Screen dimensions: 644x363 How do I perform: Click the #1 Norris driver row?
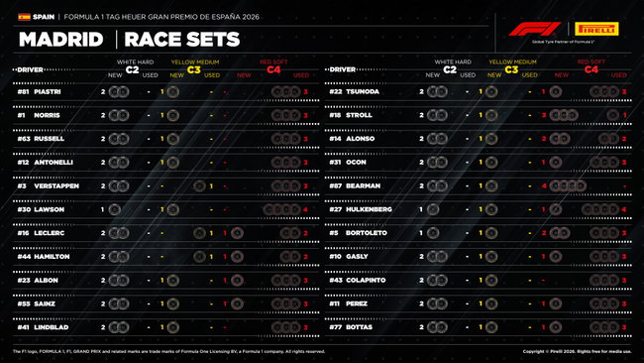[165, 115]
